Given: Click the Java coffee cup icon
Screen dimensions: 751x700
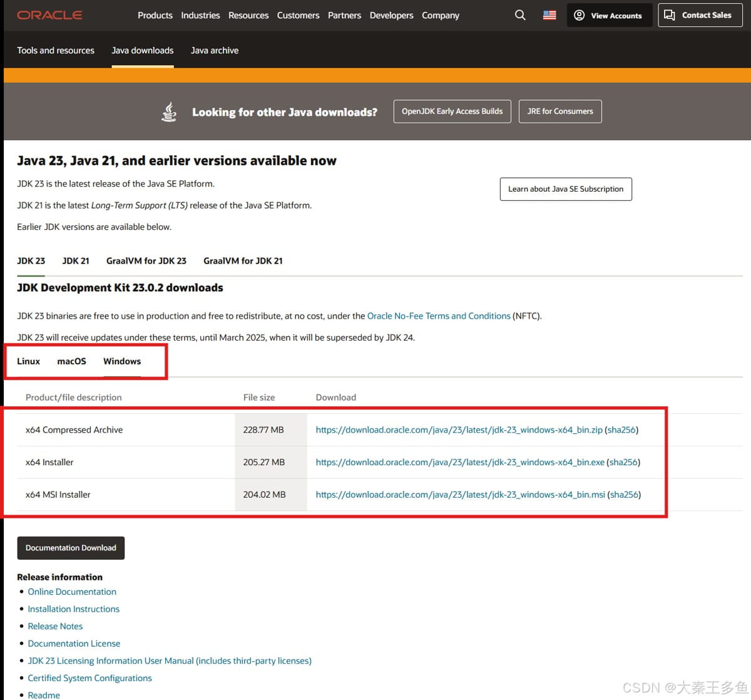Looking at the screenshot, I should pos(169,112).
